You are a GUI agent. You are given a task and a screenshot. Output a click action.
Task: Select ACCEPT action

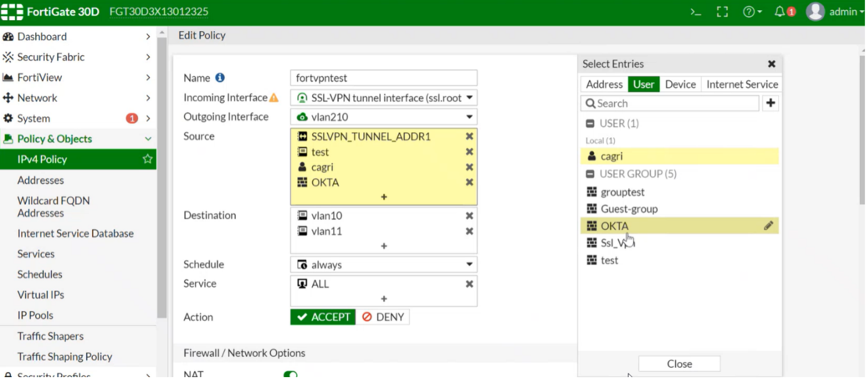(x=323, y=317)
